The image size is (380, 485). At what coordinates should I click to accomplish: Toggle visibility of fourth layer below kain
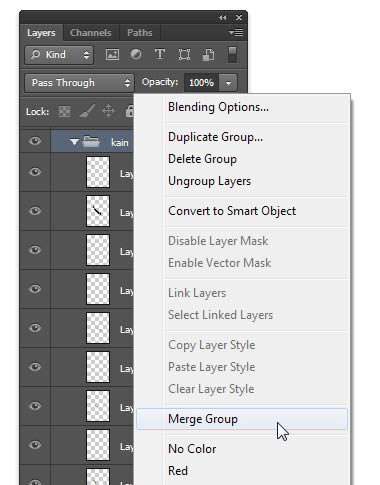35,289
